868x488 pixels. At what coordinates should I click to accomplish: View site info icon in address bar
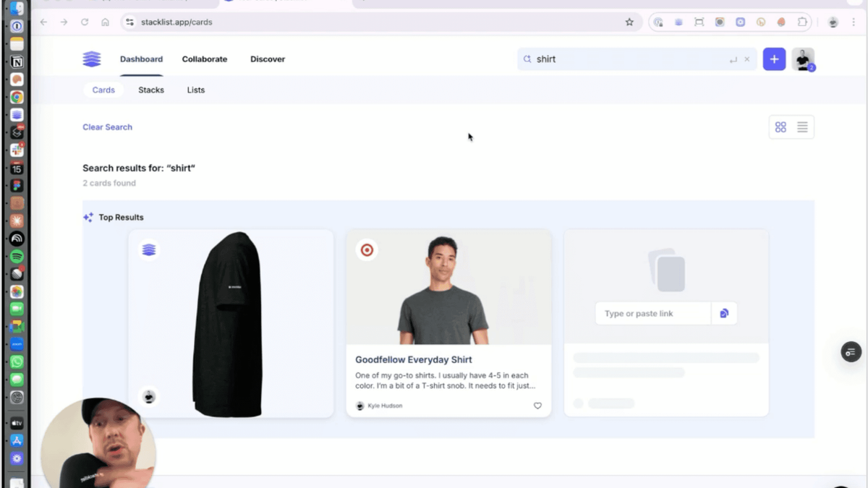(130, 22)
